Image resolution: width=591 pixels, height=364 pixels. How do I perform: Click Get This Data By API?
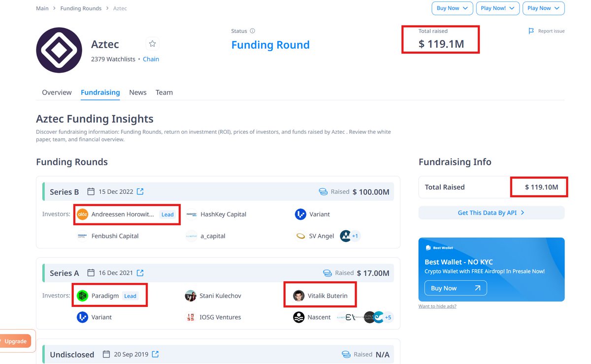(492, 212)
